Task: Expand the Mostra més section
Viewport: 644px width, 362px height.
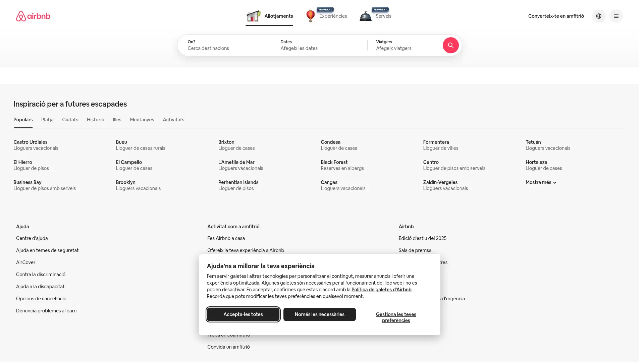Action: (x=540, y=182)
